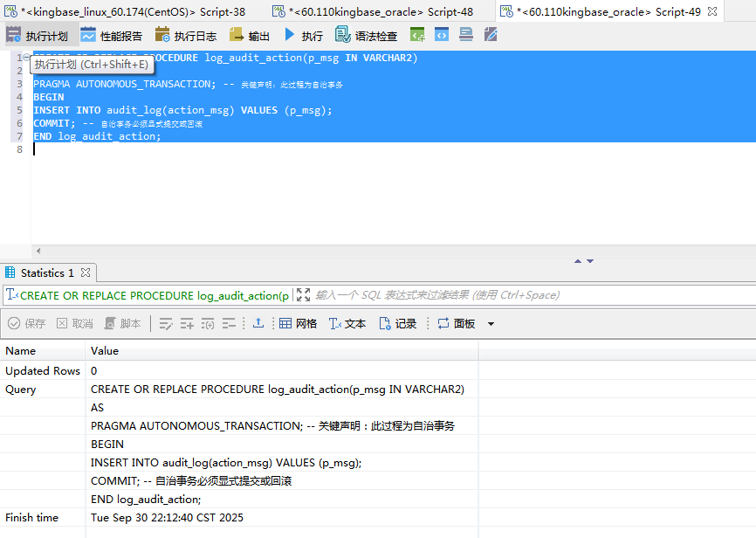Select the Finish time row

coord(44,518)
